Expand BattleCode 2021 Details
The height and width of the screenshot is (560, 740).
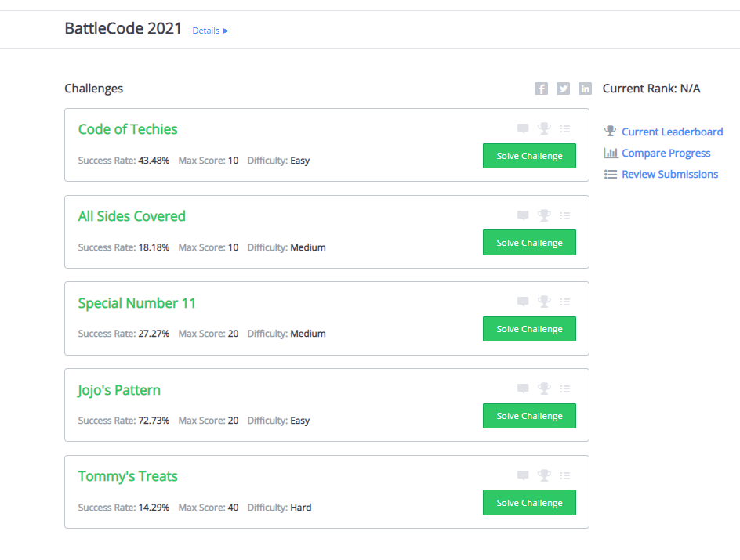210,31
